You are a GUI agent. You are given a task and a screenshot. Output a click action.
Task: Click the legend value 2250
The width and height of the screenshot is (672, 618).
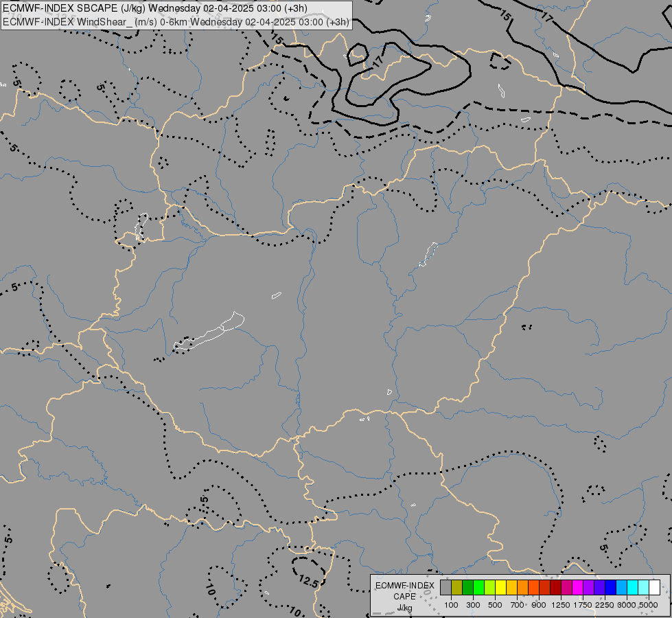[x=605, y=605]
